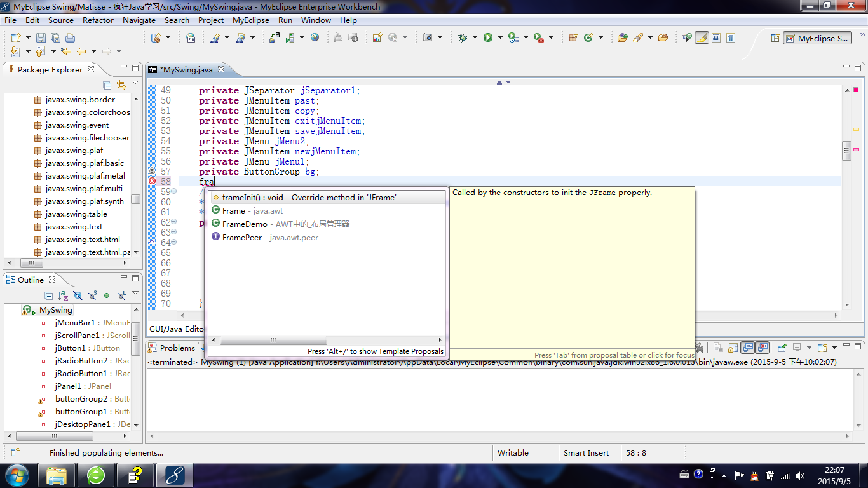This screenshot has height=488, width=868.
Task: Open the MyEclipse web browser globe icon
Action: click(x=315, y=37)
